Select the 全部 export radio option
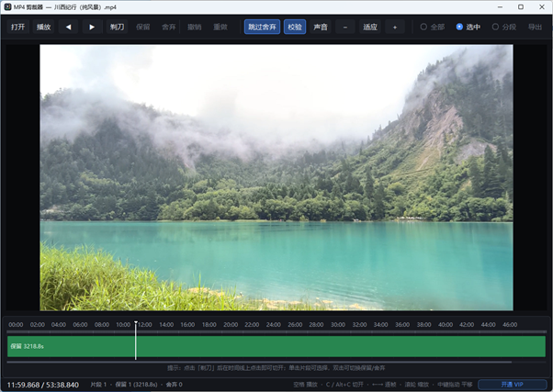This screenshot has width=553, height=392. (x=433, y=27)
